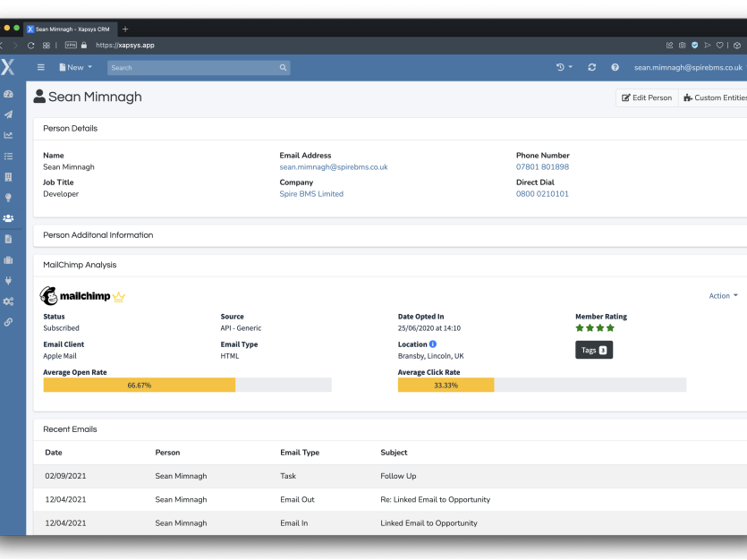
Task: Select the Sean Mimnagh - Xapsys CRM tab
Action: [69, 29]
